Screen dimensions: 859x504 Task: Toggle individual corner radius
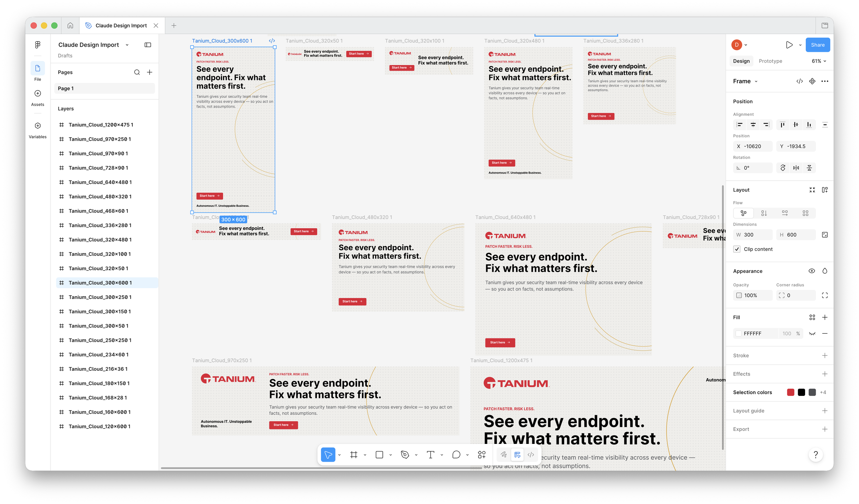[x=825, y=295]
